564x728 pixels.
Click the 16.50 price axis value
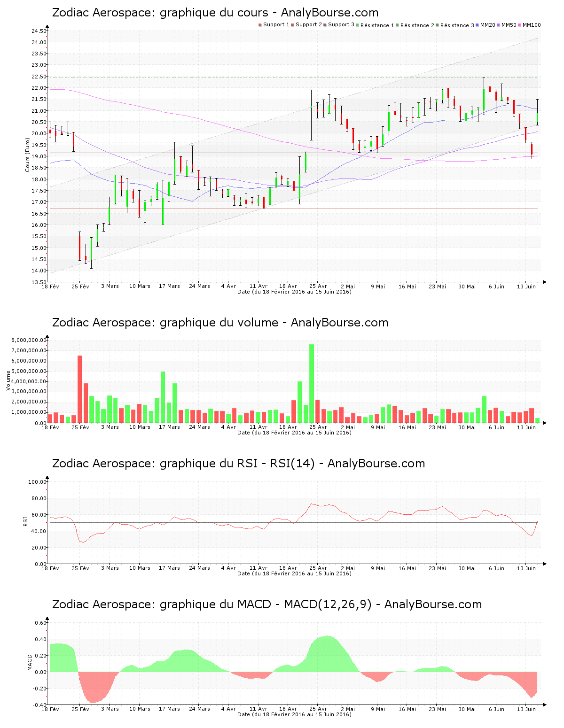coord(39,214)
